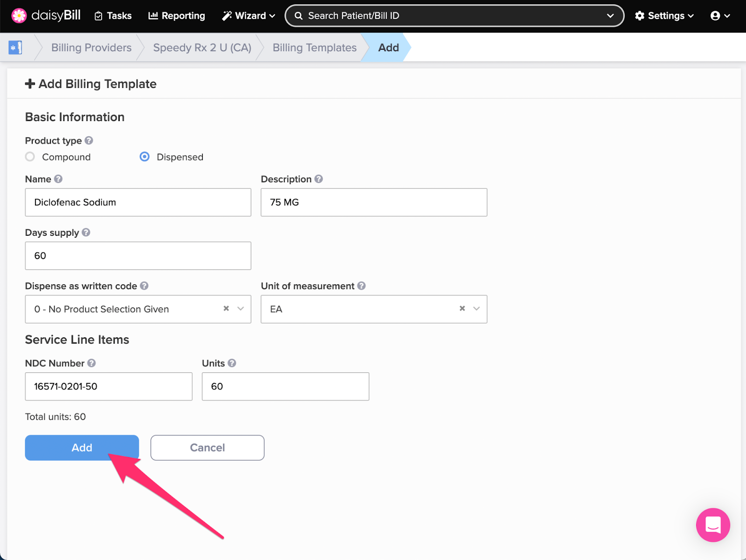Click into the Search Patient/Bill ID field
Screen dimensions: 746x560
tap(420, 15)
